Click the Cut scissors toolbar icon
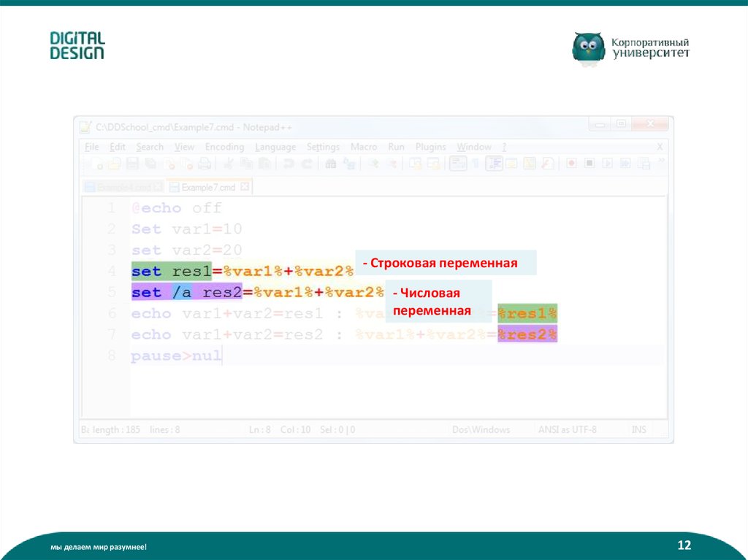This screenshot has width=748, height=560. (x=228, y=164)
